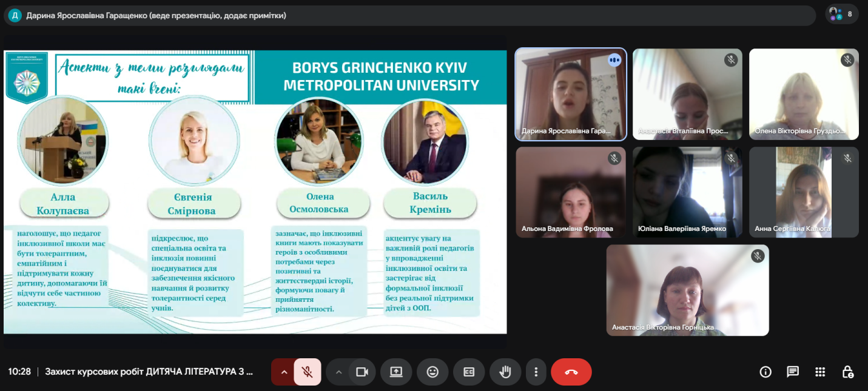Leave the call with red hang-up button
The image size is (868, 391).
pyautogui.click(x=571, y=372)
